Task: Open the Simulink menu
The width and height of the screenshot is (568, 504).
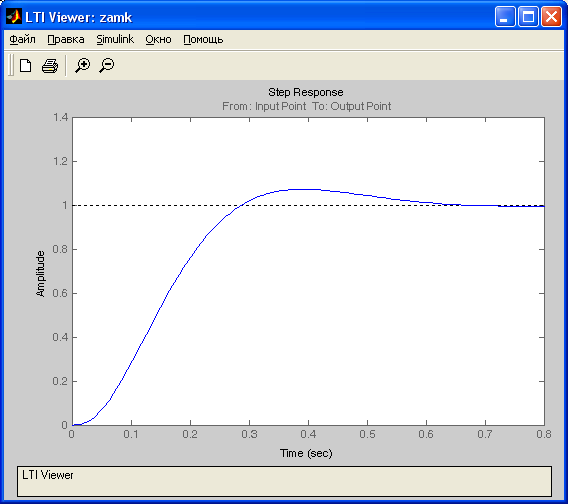Action: [x=115, y=39]
